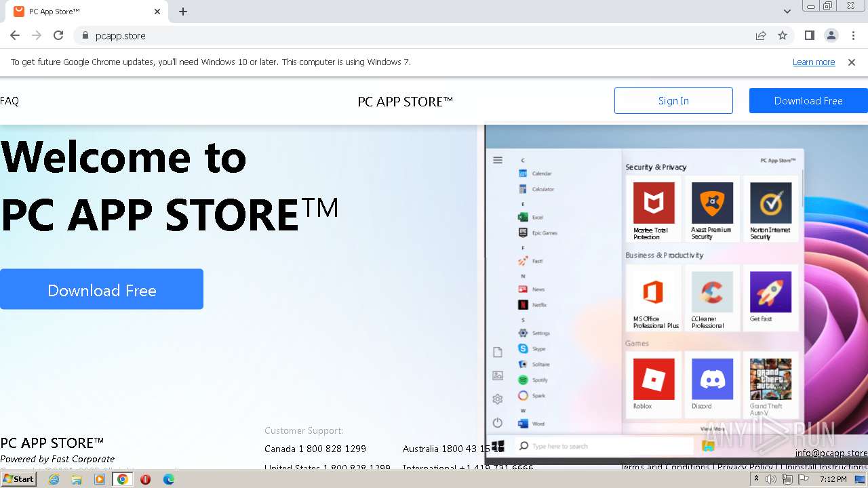Launch Internet Explorer from taskbar
The height and width of the screenshot is (488, 868).
(54, 479)
